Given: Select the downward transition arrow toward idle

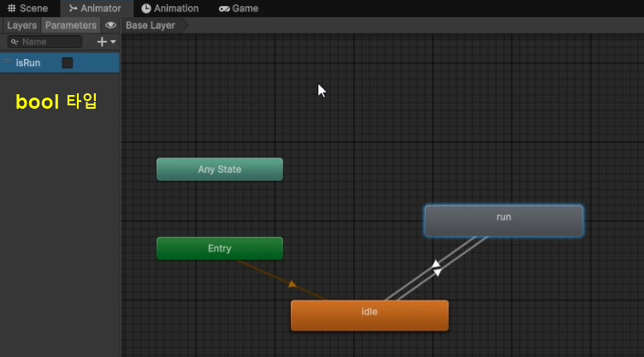Looking at the screenshot, I should click(x=438, y=272).
